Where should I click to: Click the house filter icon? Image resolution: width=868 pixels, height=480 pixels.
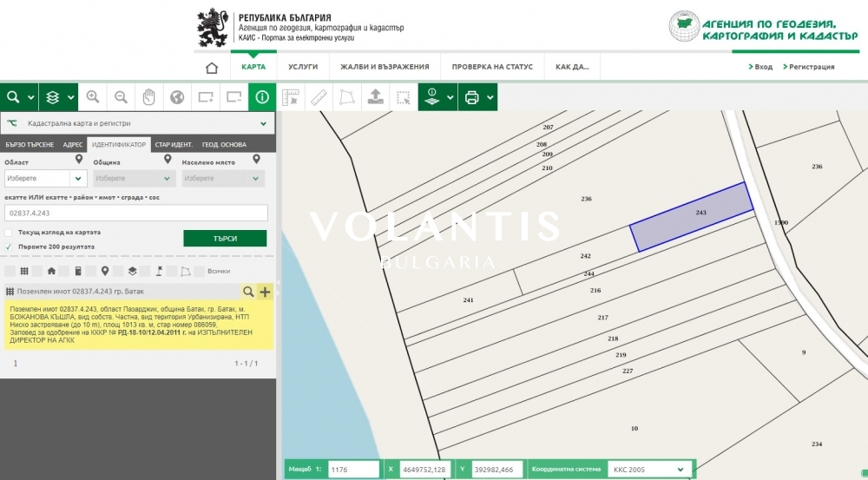point(51,272)
